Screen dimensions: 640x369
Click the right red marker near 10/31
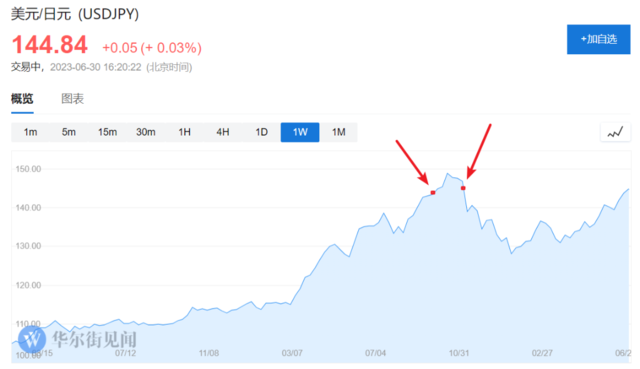pos(463,188)
